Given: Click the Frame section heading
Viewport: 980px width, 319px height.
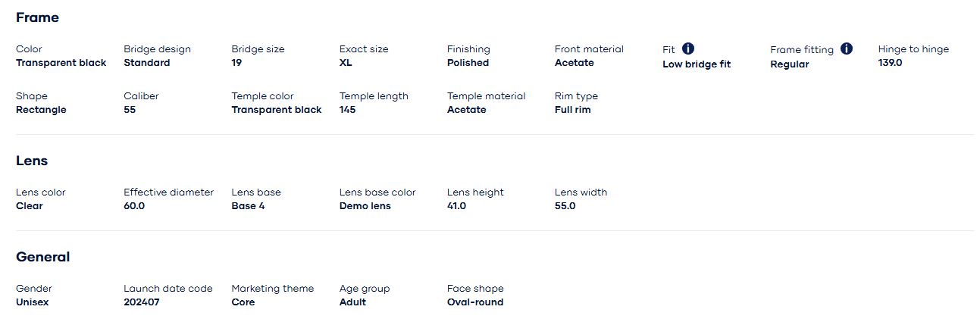Looking at the screenshot, I should pos(37,17).
